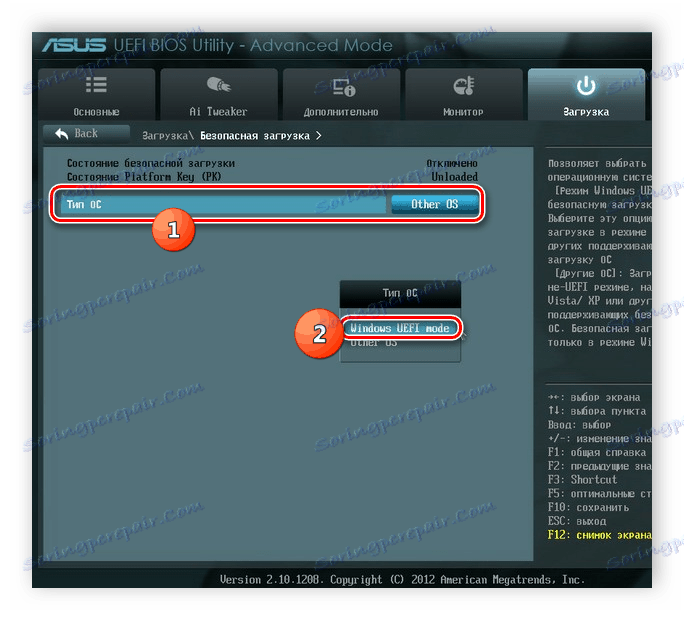Click the Загрузка power icon
This screenshot has height=620, width=684.
[x=586, y=86]
